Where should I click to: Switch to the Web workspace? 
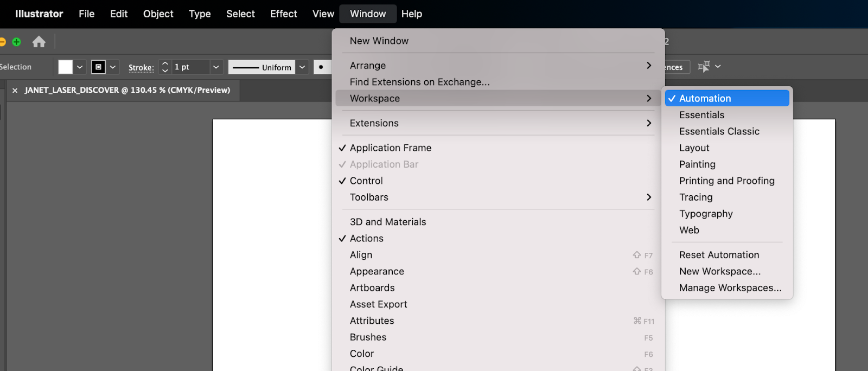[727, 230]
